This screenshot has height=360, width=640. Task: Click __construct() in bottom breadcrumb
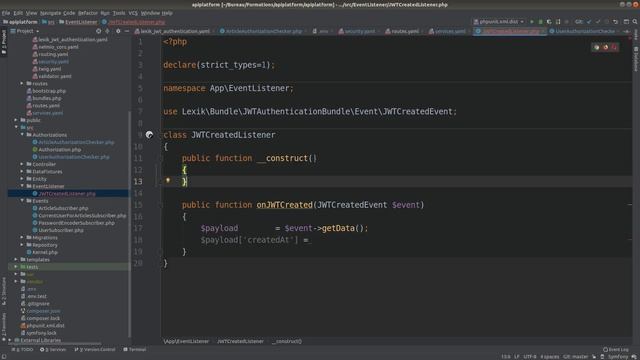[x=288, y=341]
